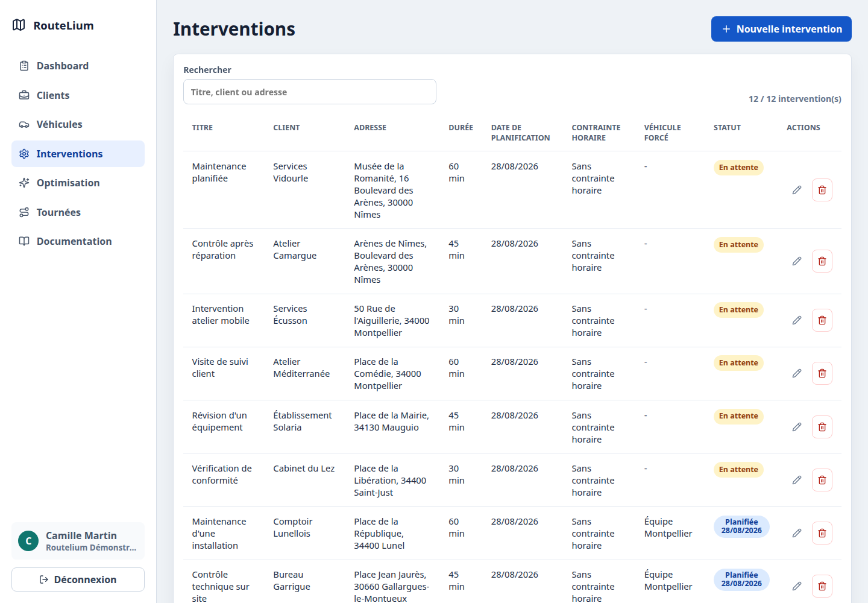The image size is (868, 603).
Task: Delete the Révision d'un équipement row
Action: [x=822, y=427]
